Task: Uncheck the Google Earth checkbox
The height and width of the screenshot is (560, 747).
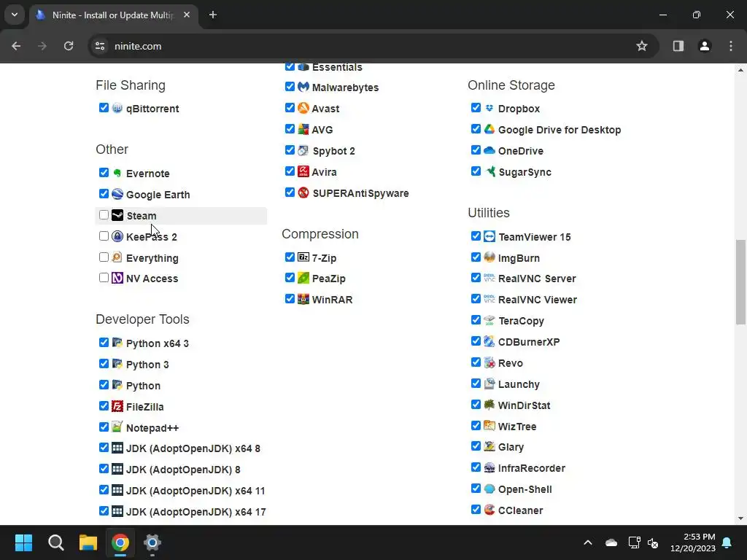Action: point(104,194)
